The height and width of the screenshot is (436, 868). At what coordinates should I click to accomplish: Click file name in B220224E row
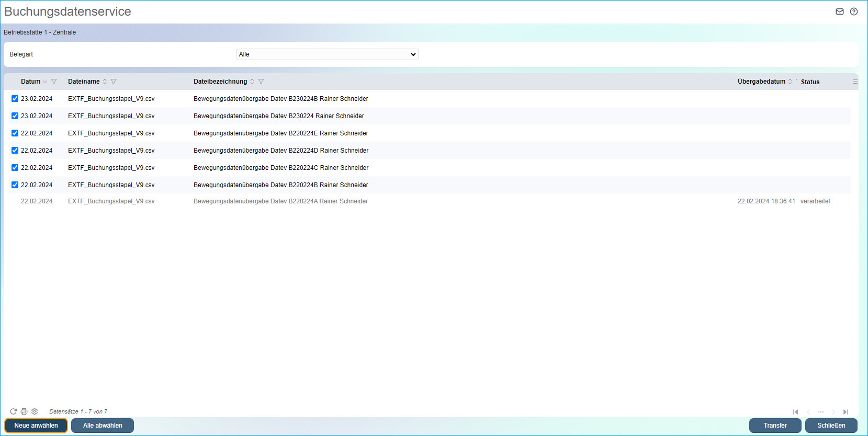(x=111, y=133)
